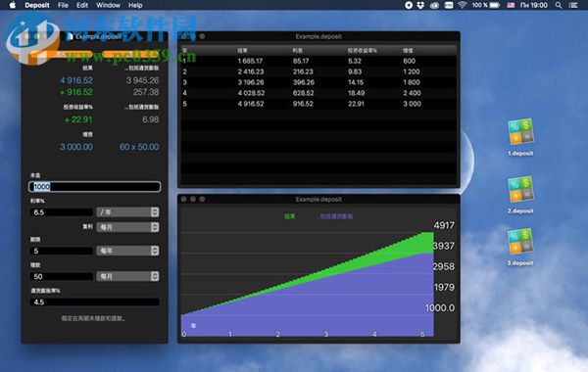Open the Help menu

click(135, 5)
